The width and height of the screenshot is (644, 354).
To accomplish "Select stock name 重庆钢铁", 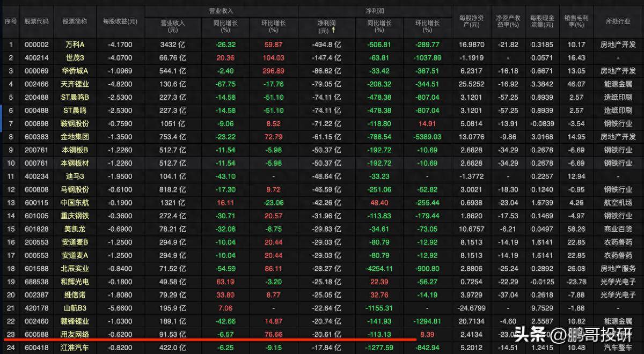I will tap(75, 216).
